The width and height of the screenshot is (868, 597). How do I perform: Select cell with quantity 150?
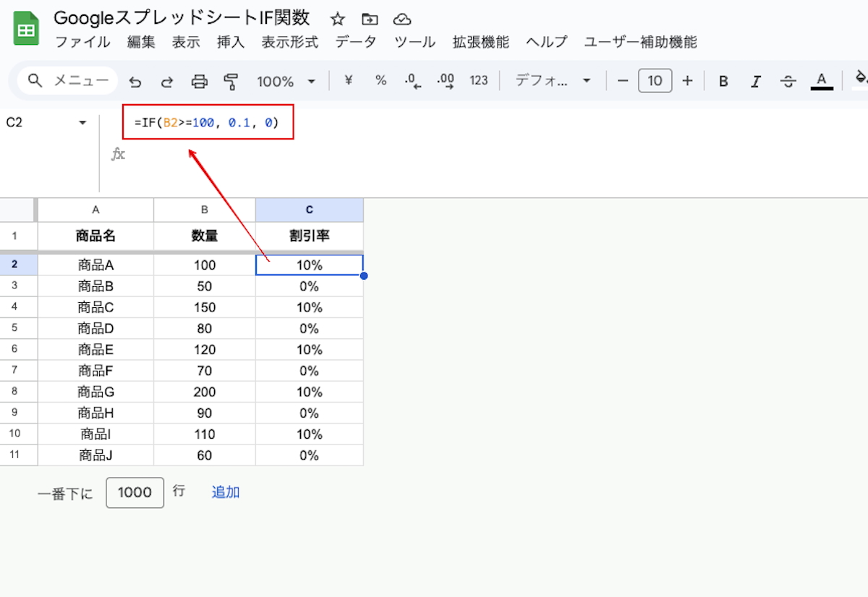205,307
